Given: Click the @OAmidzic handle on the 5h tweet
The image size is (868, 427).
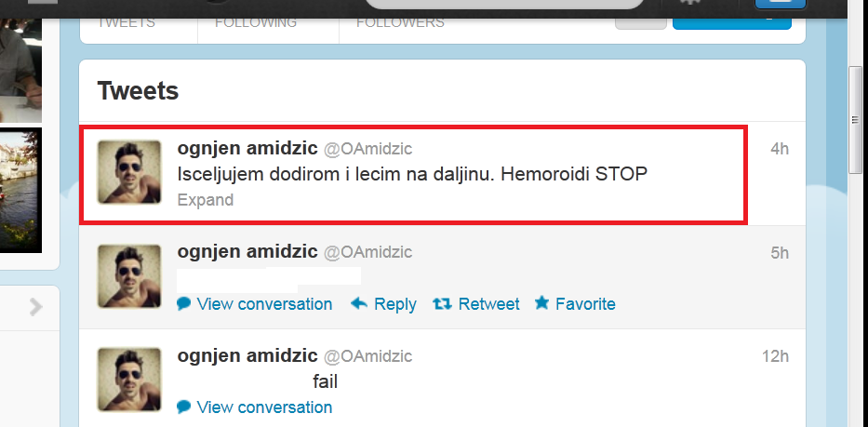Looking at the screenshot, I should click(x=367, y=252).
